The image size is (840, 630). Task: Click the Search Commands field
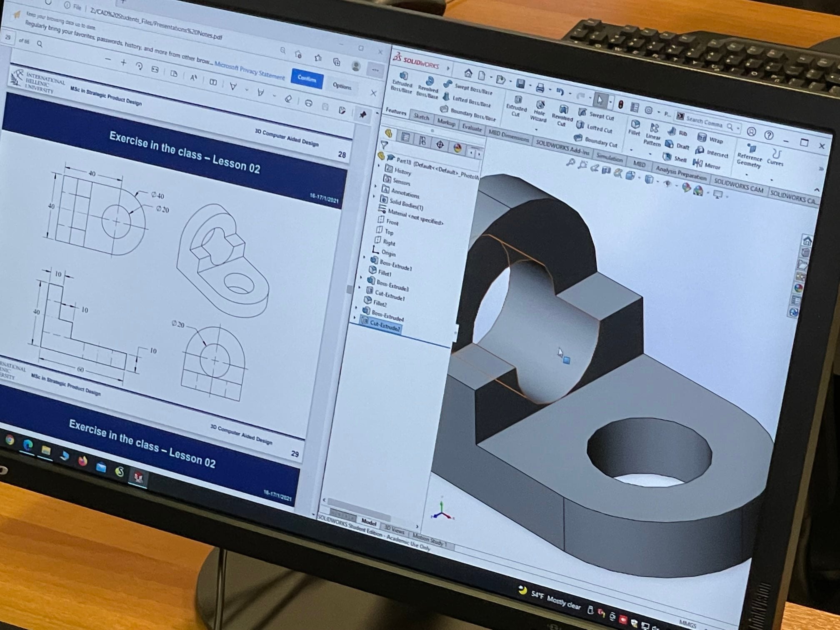click(x=707, y=122)
